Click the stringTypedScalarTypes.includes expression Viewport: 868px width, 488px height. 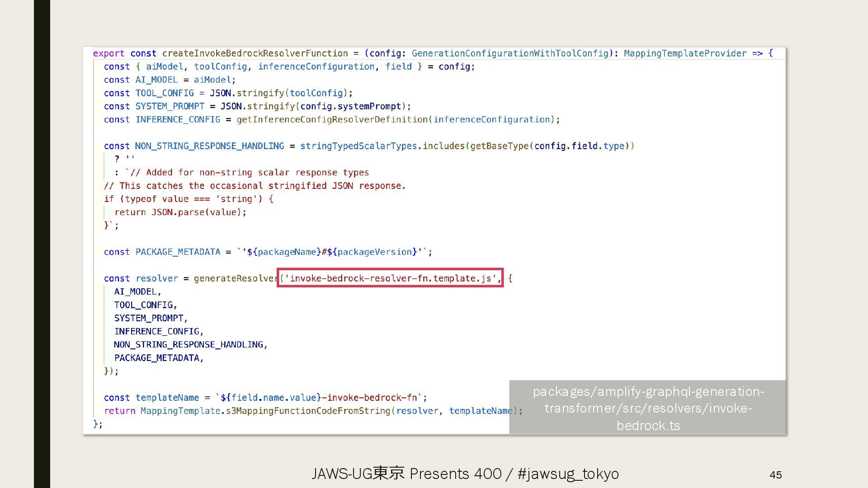coord(382,146)
